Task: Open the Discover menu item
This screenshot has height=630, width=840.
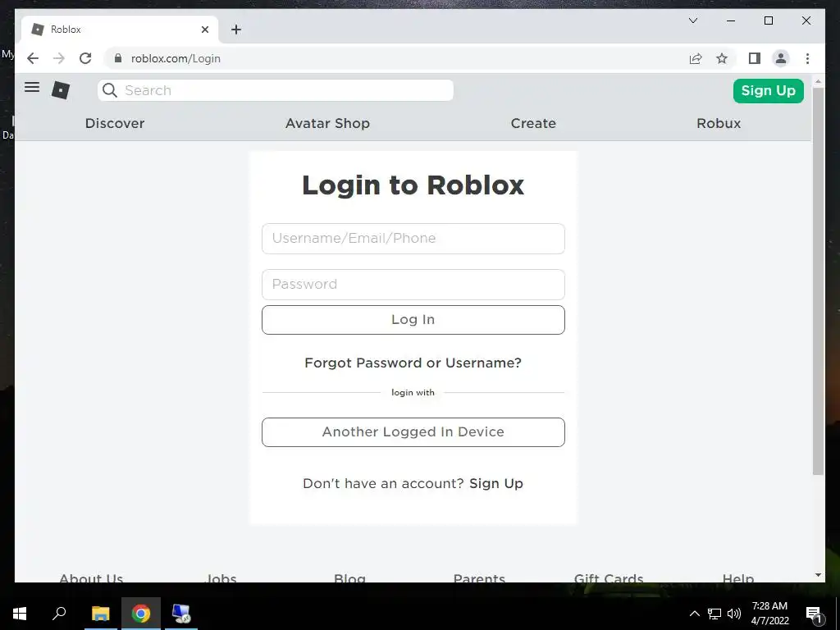Action: pos(115,123)
